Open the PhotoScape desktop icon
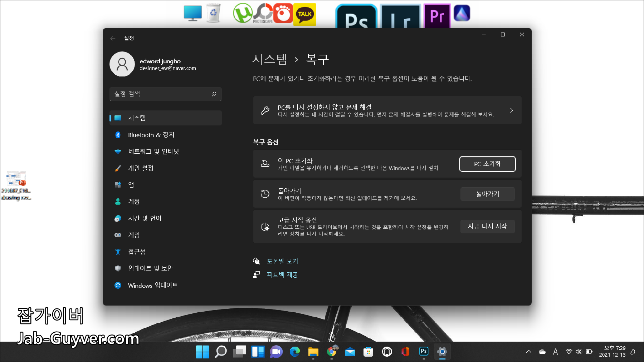 pos(263,14)
